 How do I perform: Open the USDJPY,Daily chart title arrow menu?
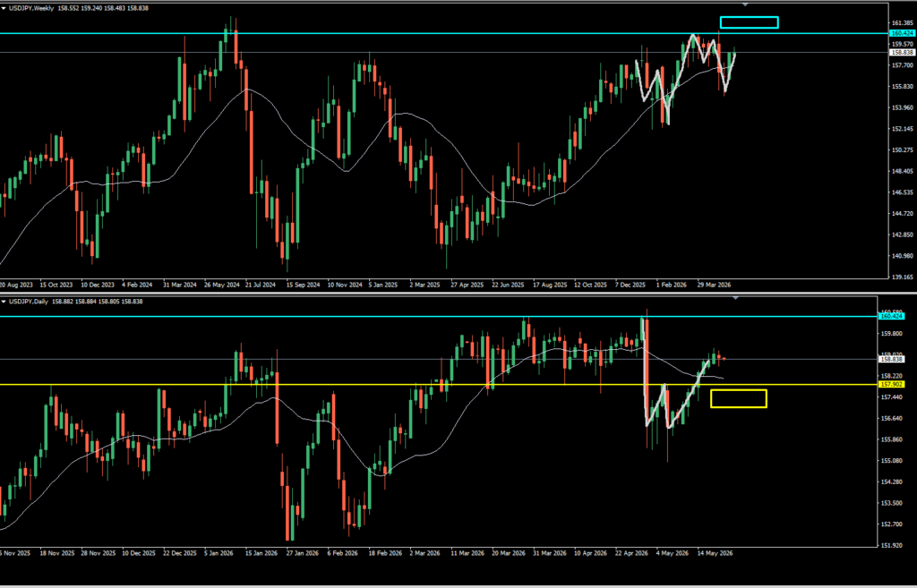pos(4,302)
